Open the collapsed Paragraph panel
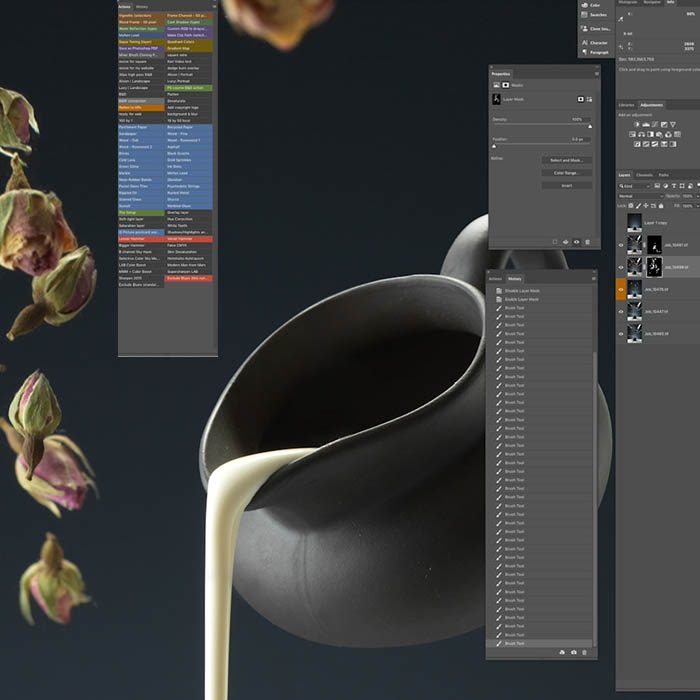 (596, 52)
